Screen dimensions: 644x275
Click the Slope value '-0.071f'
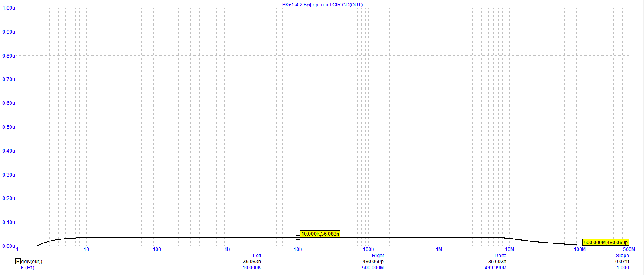pos(621,262)
